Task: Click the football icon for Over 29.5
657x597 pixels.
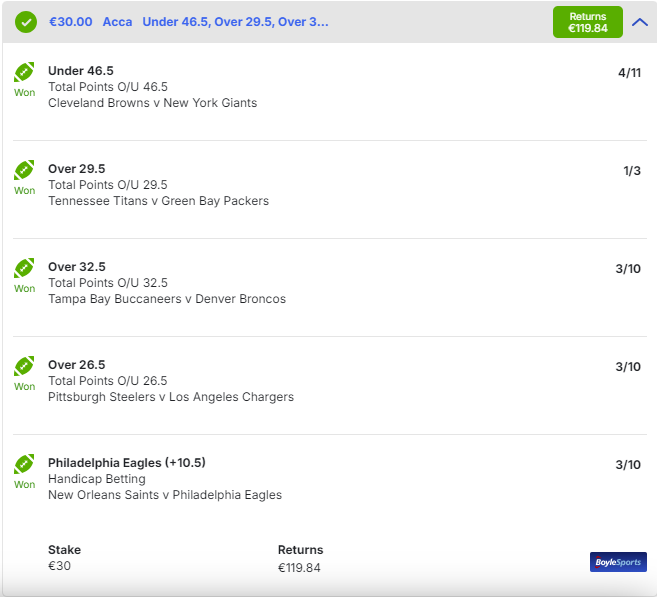Action: pos(24,170)
